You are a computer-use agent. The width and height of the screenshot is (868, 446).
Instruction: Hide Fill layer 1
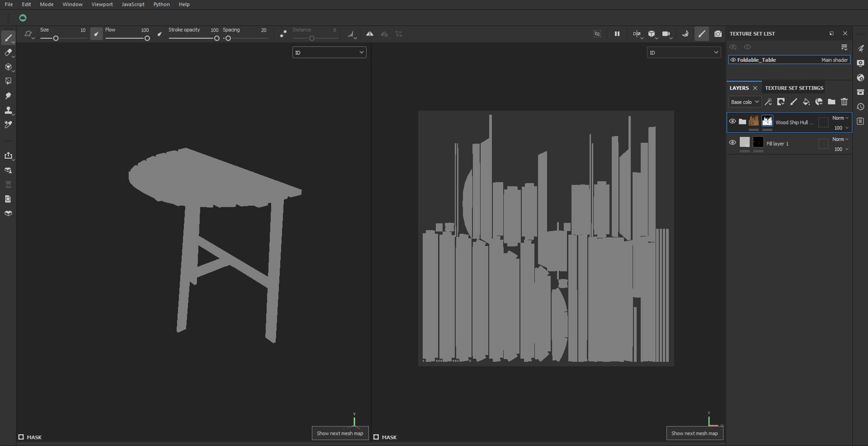point(732,142)
